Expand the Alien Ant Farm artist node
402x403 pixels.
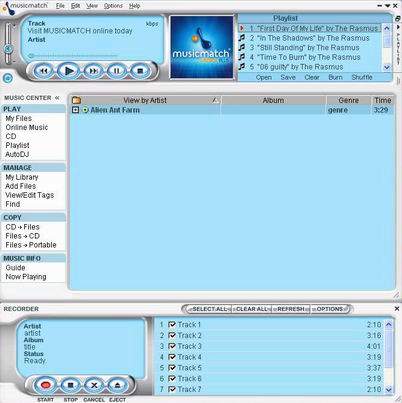pos(76,110)
